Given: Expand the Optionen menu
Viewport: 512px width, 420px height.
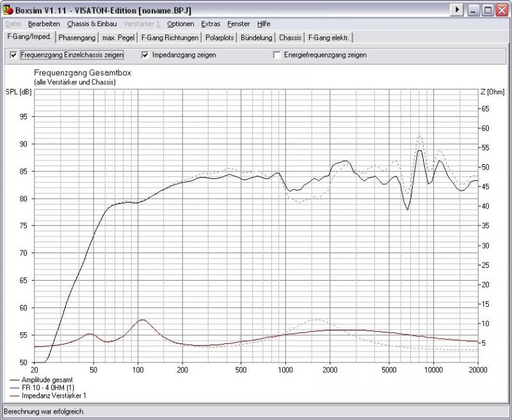Looking at the screenshot, I should click(180, 24).
